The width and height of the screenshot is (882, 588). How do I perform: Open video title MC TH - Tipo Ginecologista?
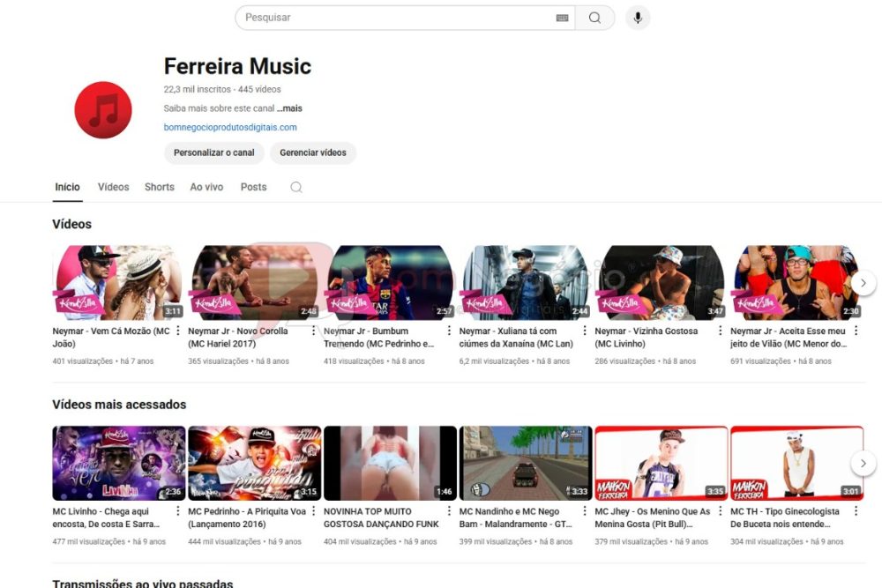(785, 517)
